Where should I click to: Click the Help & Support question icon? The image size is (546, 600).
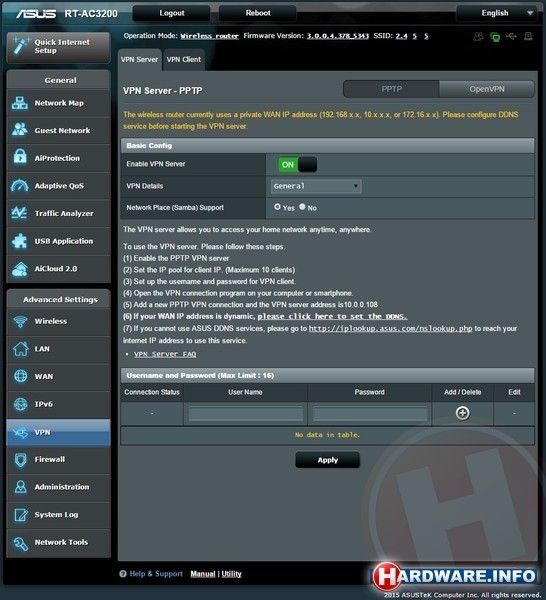coord(123,574)
